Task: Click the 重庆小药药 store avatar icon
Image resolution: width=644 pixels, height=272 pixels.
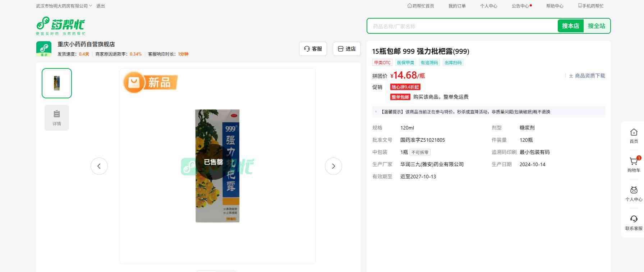Action: pos(44,49)
